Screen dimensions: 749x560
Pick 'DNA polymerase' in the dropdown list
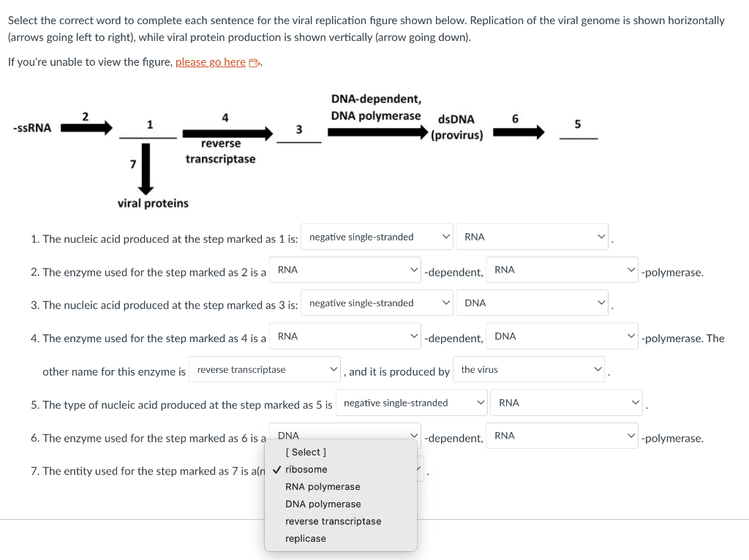point(323,504)
